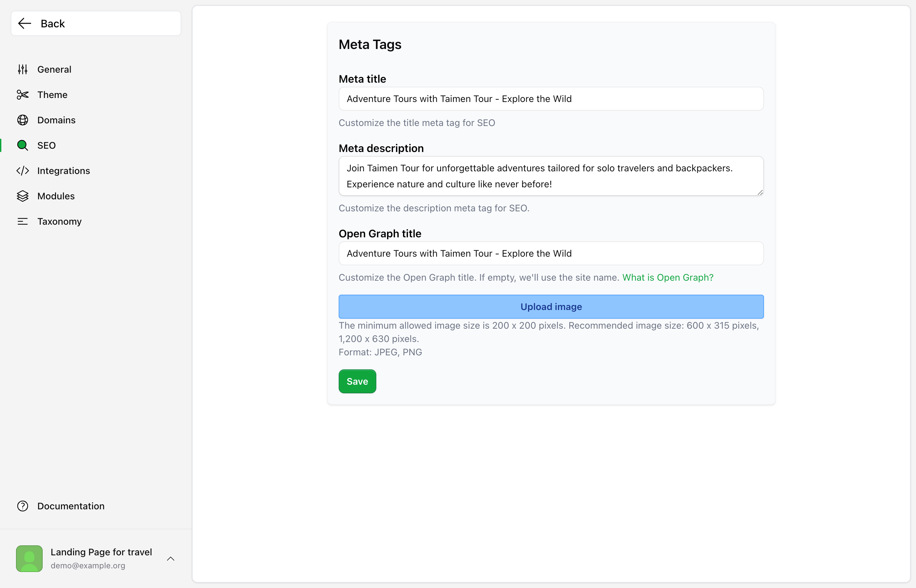
Task: Open the What is Open Graph link
Action: coord(667,278)
